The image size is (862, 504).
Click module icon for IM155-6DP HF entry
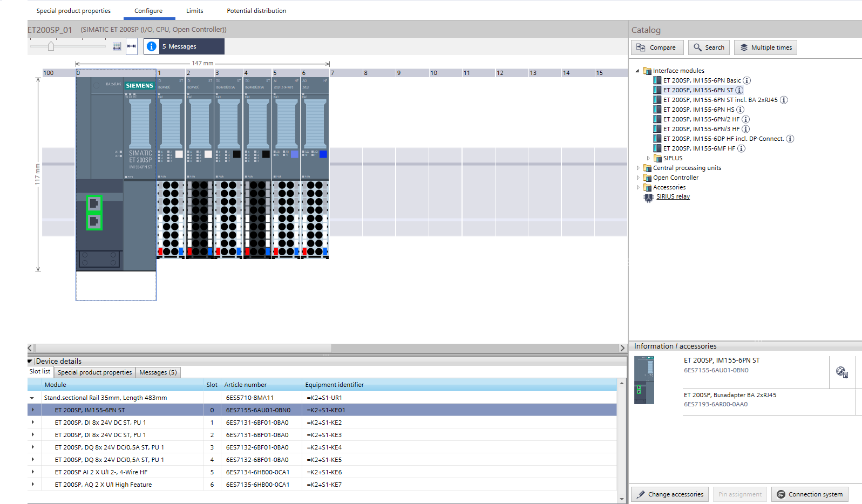(657, 139)
